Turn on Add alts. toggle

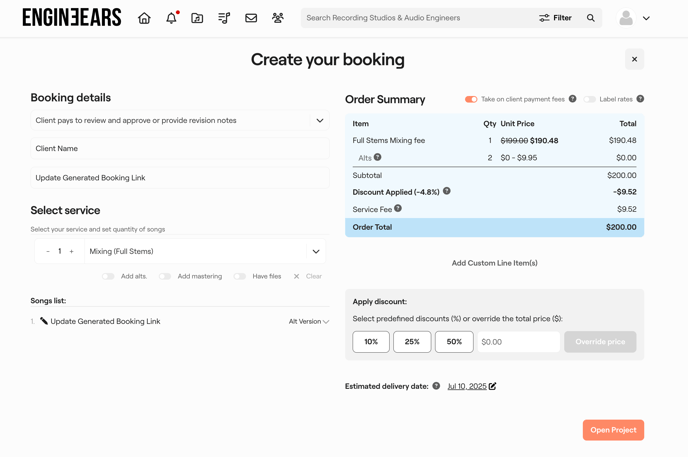click(108, 276)
